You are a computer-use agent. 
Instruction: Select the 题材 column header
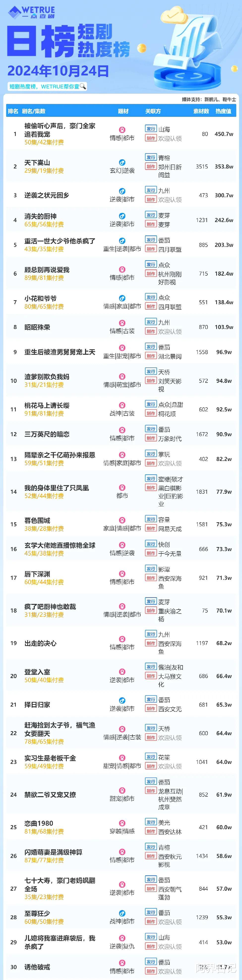pos(123,111)
